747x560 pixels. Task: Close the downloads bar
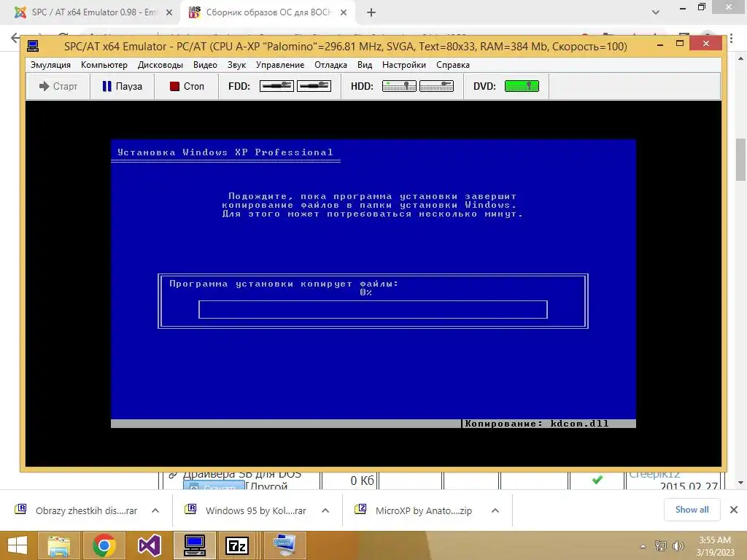tap(734, 510)
